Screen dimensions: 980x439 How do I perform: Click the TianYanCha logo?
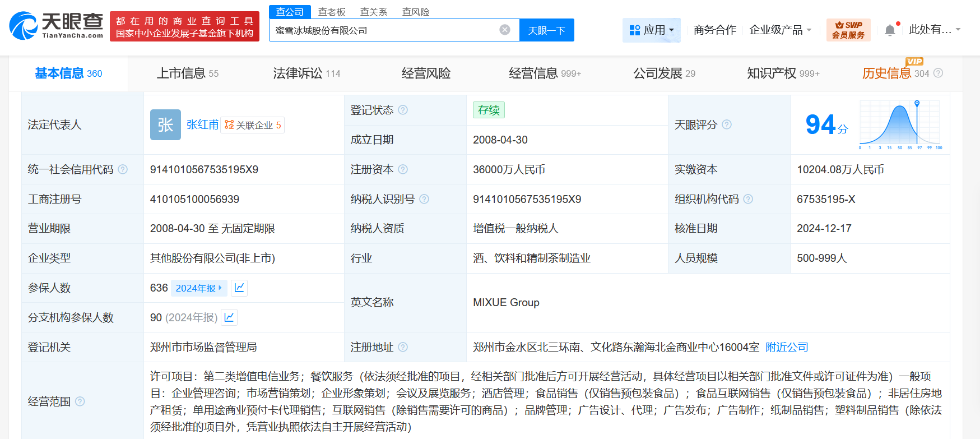(57, 26)
